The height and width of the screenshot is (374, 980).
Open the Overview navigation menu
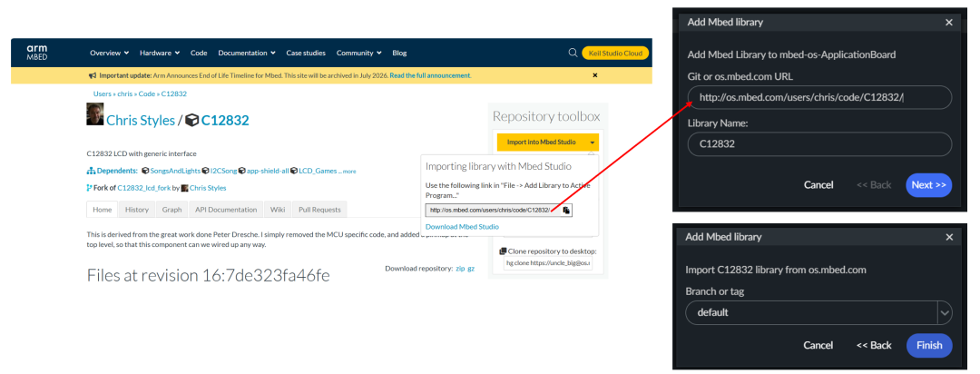[x=109, y=53]
